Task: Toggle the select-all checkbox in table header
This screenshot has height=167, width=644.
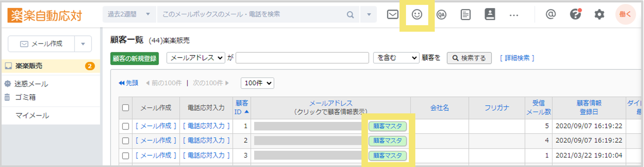Action: pyautogui.click(x=125, y=108)
